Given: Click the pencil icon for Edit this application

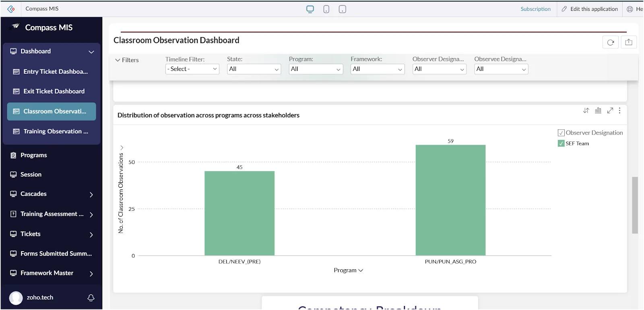Looking at the screenshot, I should 564,9.
